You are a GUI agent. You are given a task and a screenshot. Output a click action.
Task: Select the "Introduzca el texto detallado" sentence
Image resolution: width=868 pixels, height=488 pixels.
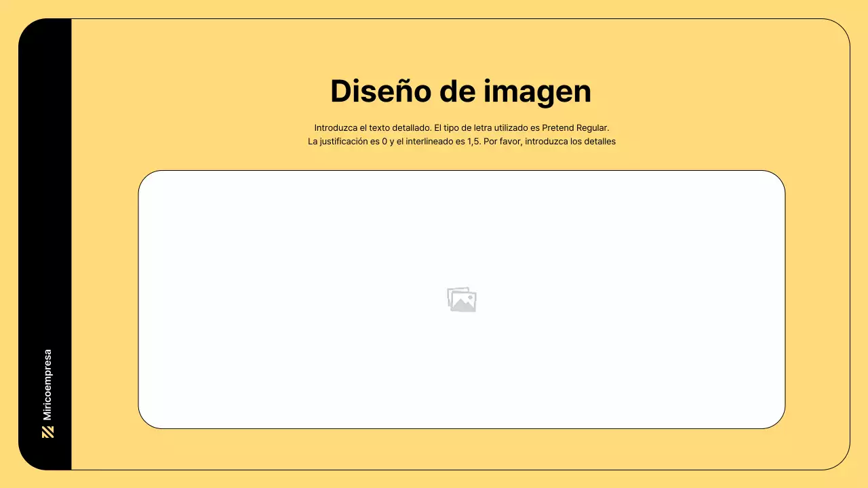[372, 127]
